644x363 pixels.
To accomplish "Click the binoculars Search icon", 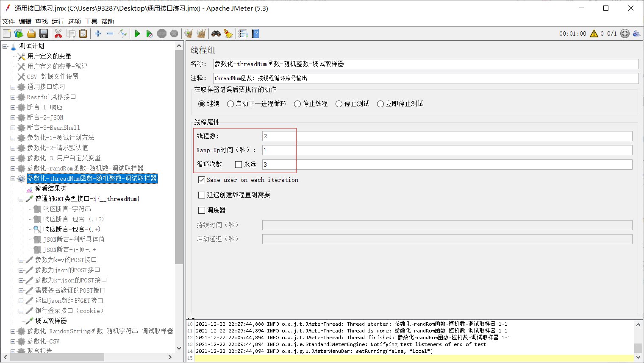I will [x=216, y=34].
